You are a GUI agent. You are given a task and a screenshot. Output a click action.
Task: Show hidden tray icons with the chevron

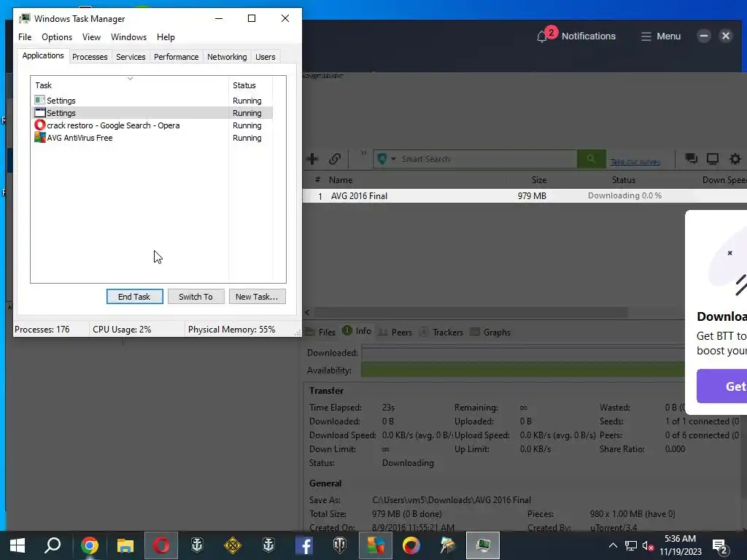[x=613, y=545]
